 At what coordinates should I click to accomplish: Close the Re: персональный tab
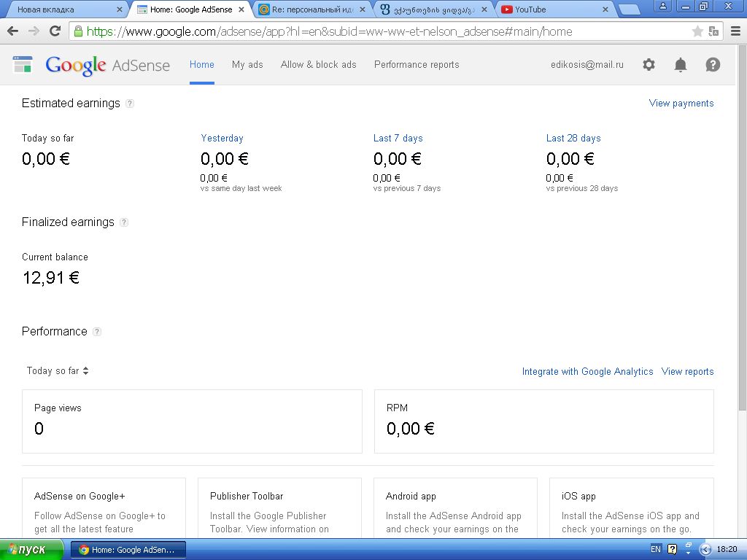click(x=363, y=9)
